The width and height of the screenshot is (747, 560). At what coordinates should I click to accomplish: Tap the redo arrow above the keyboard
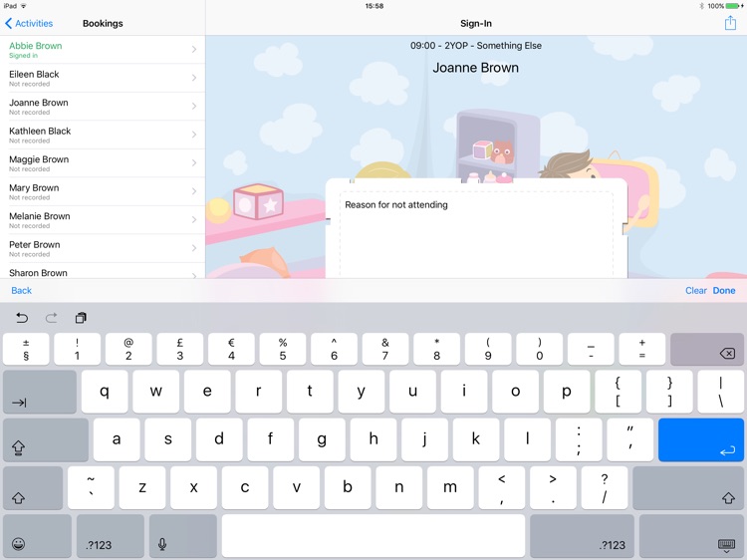pyautogui.click(x=52, y=318)
